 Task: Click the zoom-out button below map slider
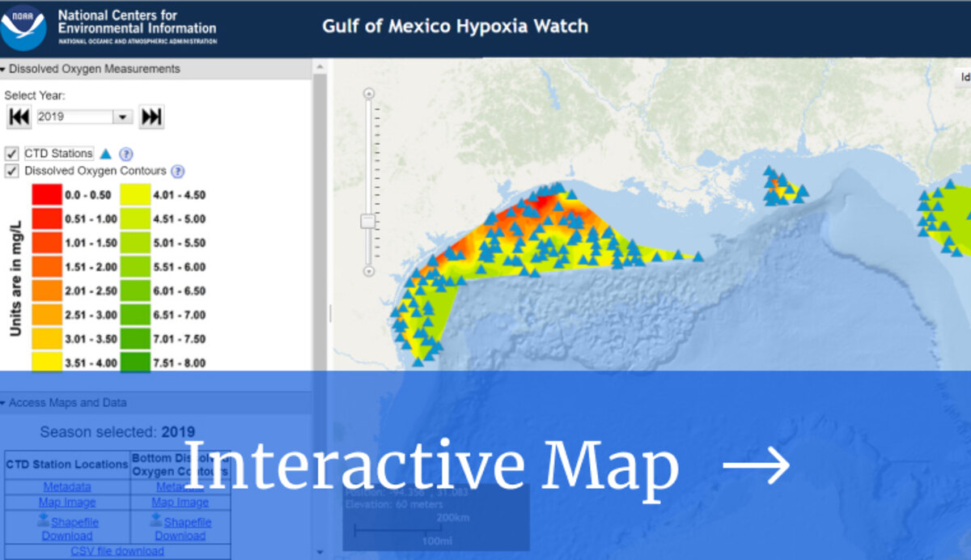[x=369, y=271]
